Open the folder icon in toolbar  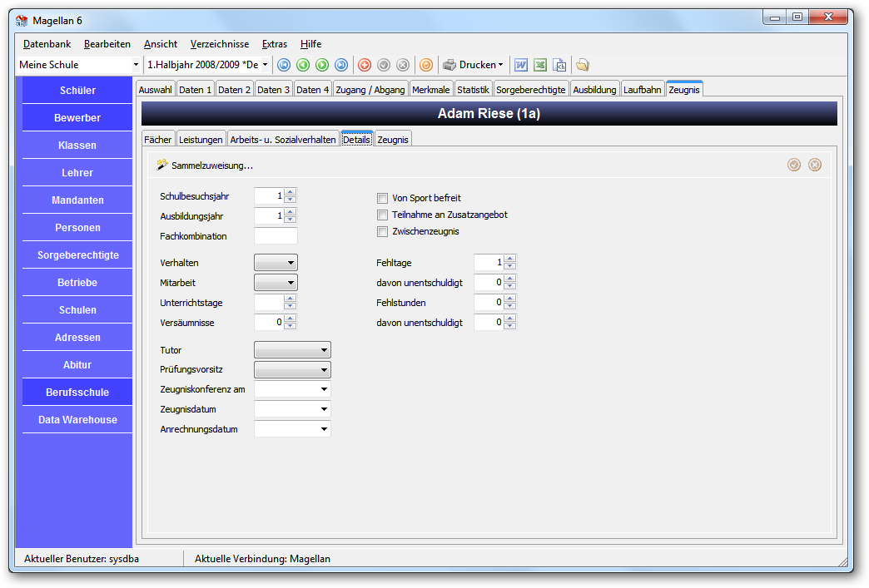[x=582, y=66]
